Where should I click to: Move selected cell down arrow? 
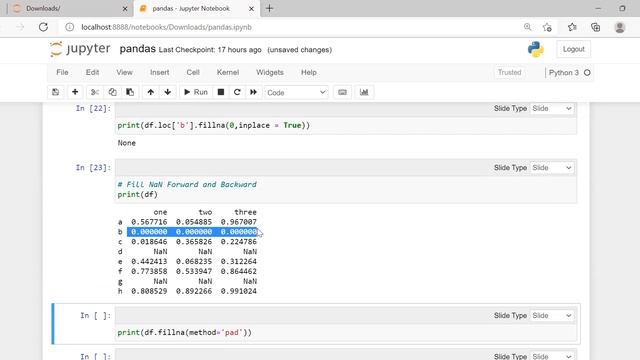(x=168, y=92)
